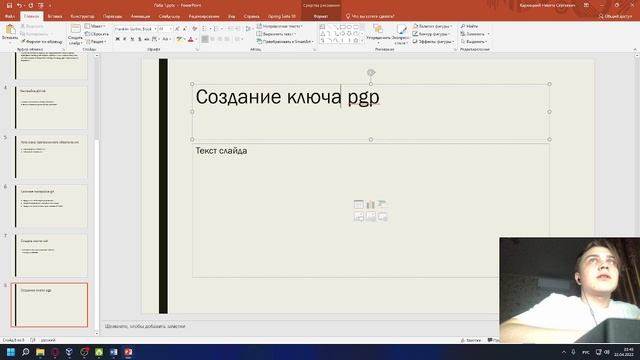
Task: Select slide 5 thumbnail
Action: [x=51, y=157]
